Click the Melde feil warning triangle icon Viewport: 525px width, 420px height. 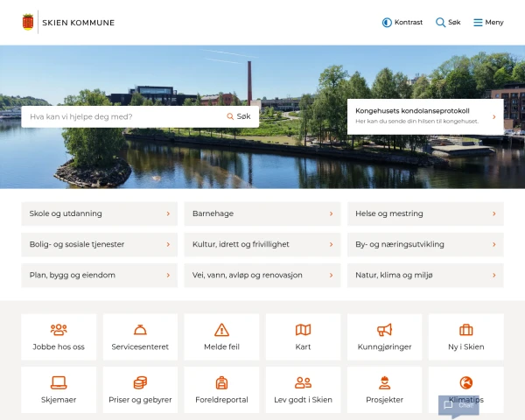pyautogui.click(x=221, y=330)
